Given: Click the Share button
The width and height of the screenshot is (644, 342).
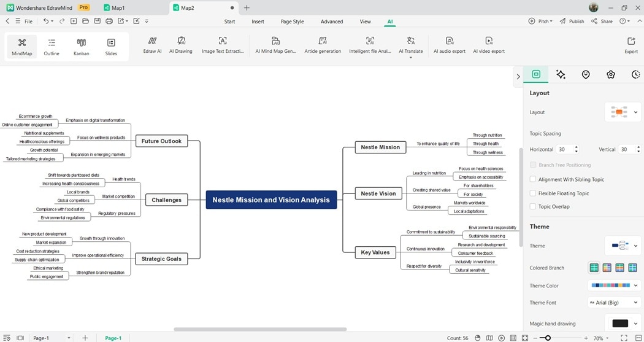Looking at the screenshot, I should click(x=602, y=21).
